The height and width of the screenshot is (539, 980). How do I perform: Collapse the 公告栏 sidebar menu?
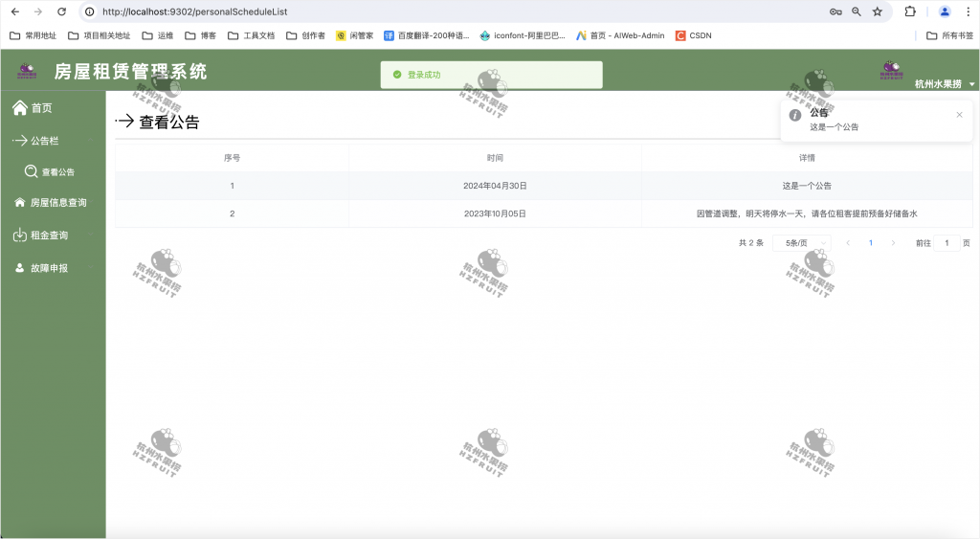pyautogui.click(x=54, y=141)
